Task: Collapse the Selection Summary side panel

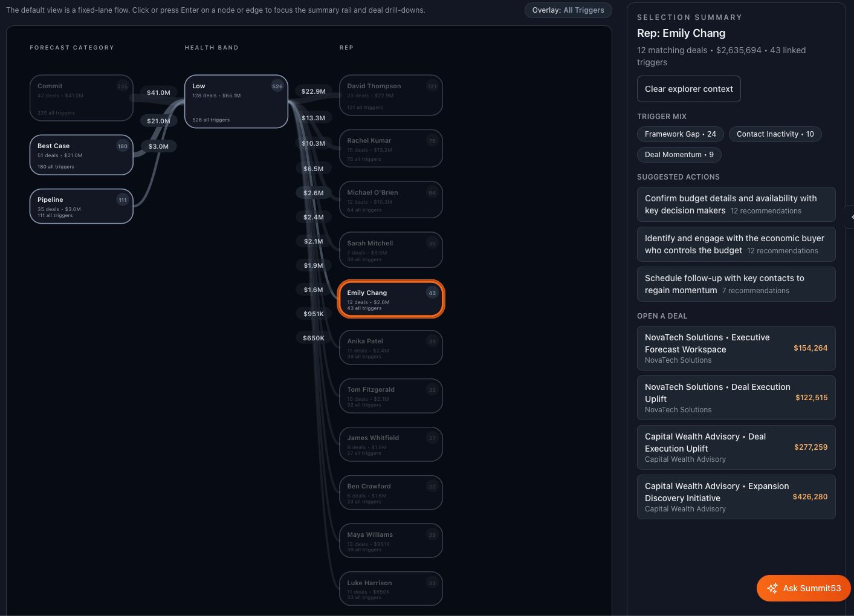Action: pyautogui.click(x=851, y=216)
